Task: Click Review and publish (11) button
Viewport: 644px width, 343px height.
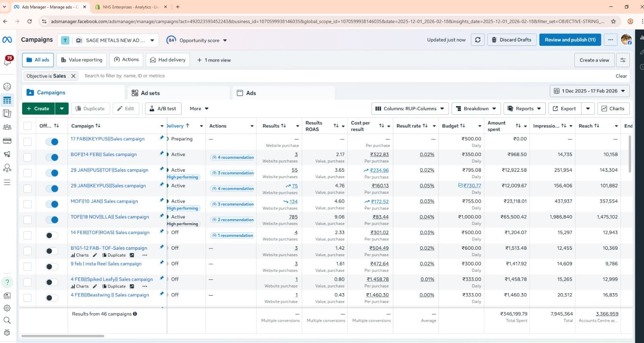Action: tap(570, 40)
